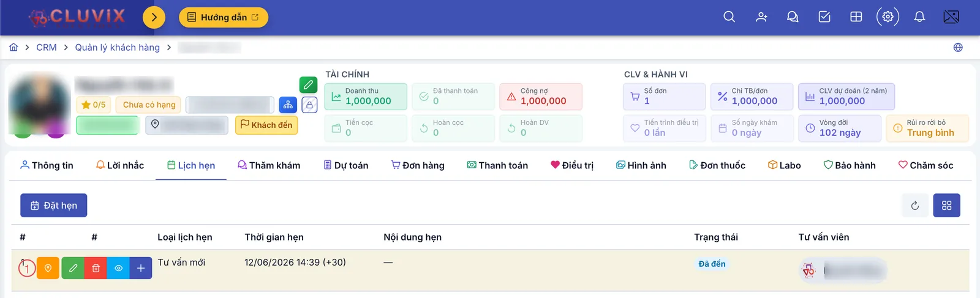The image size is (980, 298).
Task: Go to home via breadcrumb house icon
Action: tap(13, 47)
